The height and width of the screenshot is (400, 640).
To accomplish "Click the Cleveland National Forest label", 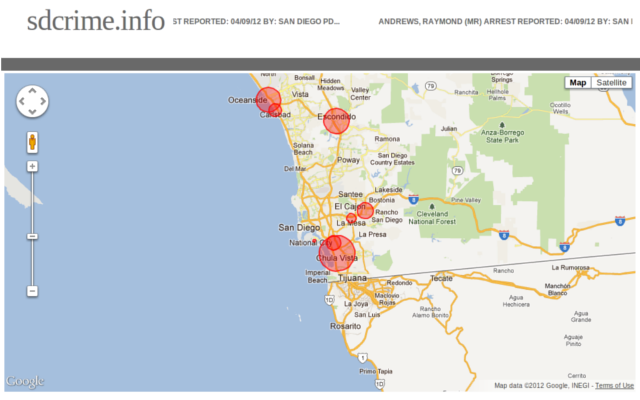I will pyautogui.click(x=432, y=218).
